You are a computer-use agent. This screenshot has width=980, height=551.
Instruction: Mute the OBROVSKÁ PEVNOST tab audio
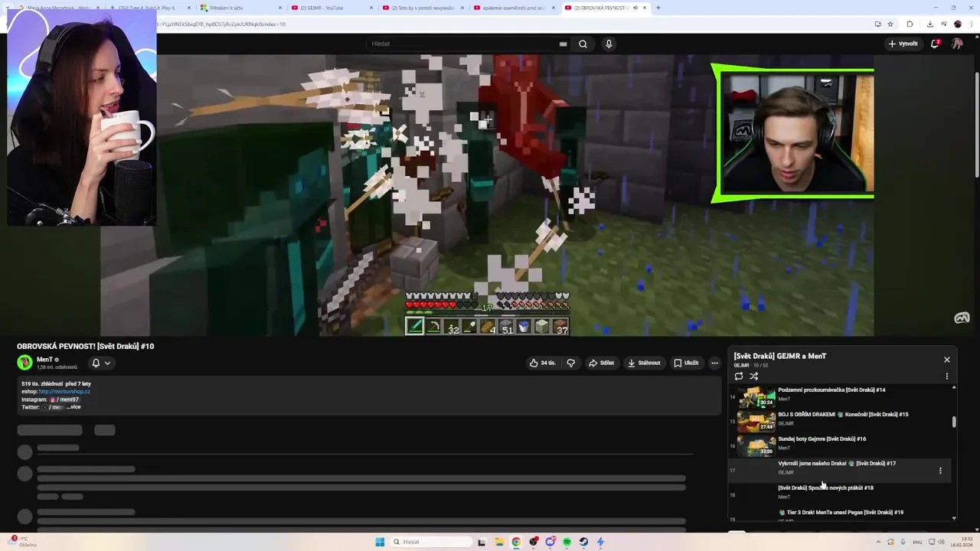635,8
